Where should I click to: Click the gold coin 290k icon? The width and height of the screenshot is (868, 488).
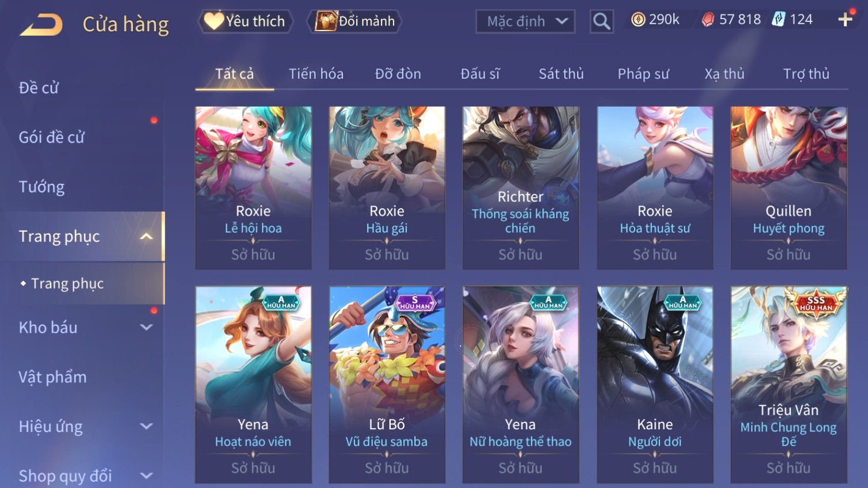[x=638, y=20]
